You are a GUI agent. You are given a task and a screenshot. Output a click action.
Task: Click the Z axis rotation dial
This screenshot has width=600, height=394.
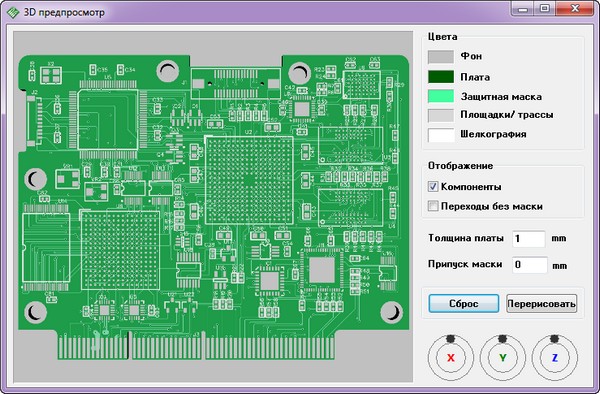click(x=554, y=358)
